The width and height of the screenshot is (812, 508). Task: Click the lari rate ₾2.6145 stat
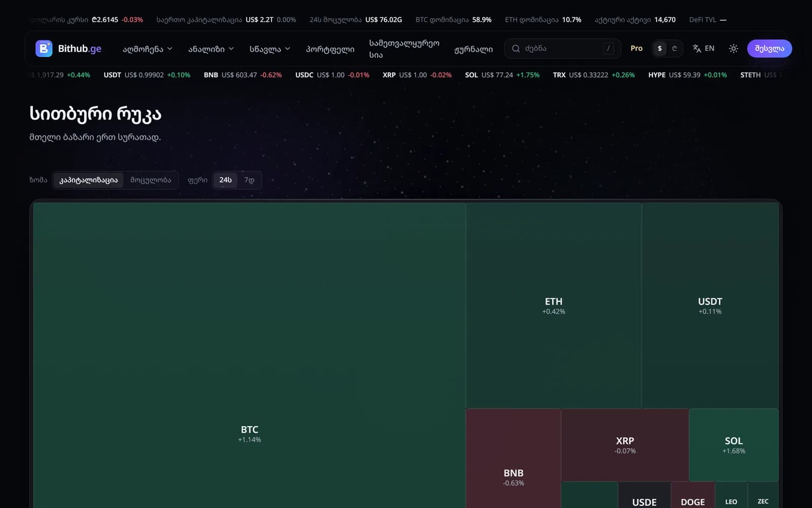coord(86,20)
